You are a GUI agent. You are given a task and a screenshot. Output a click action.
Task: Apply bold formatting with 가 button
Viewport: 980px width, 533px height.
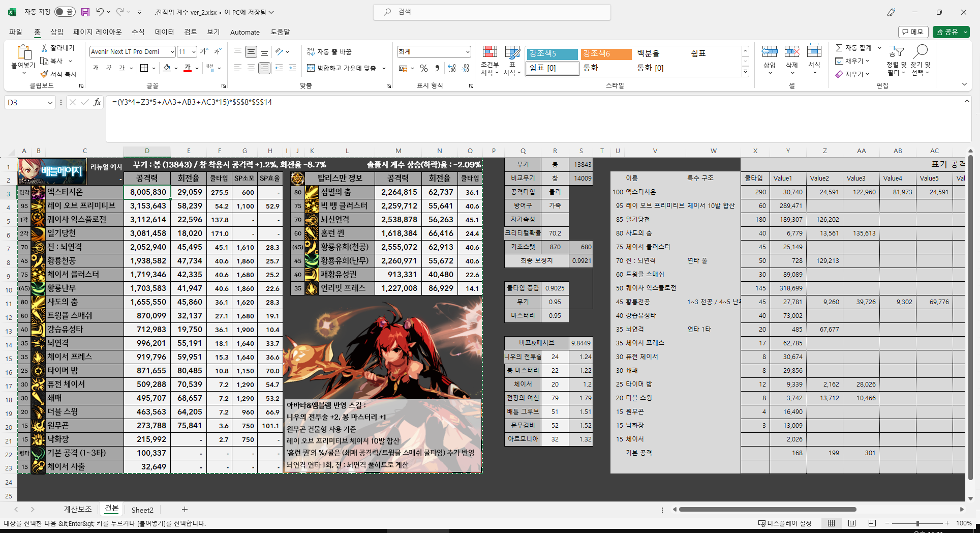(96, 68)
